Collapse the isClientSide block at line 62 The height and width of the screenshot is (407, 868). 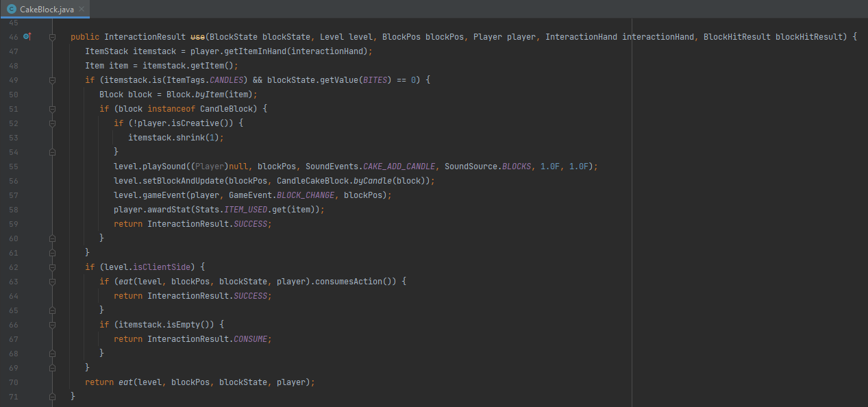52,267
